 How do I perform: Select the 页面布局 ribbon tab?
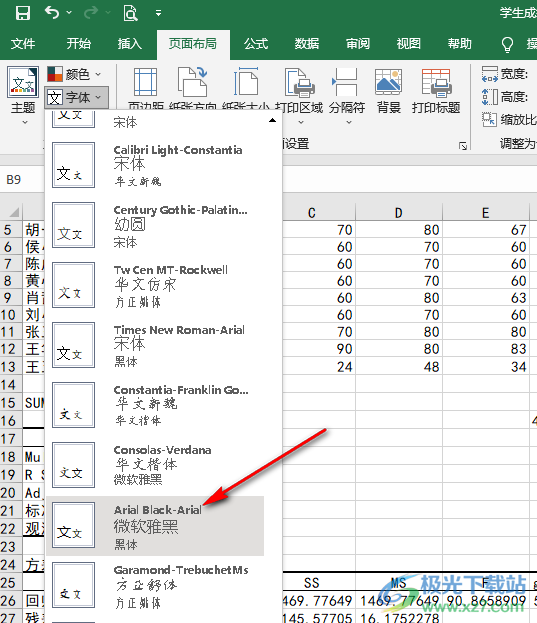point(193,43)
